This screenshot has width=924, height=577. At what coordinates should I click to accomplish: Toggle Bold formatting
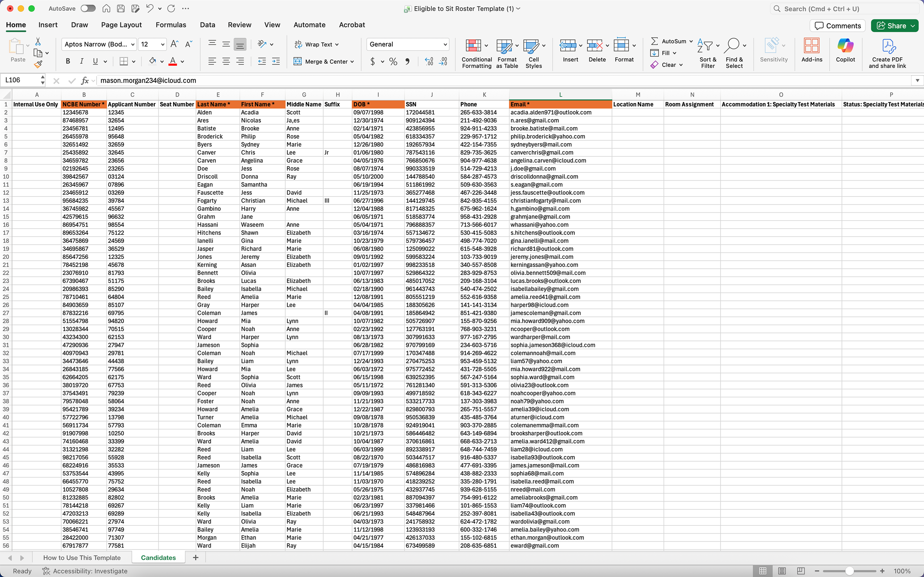[x=68, y=61]
